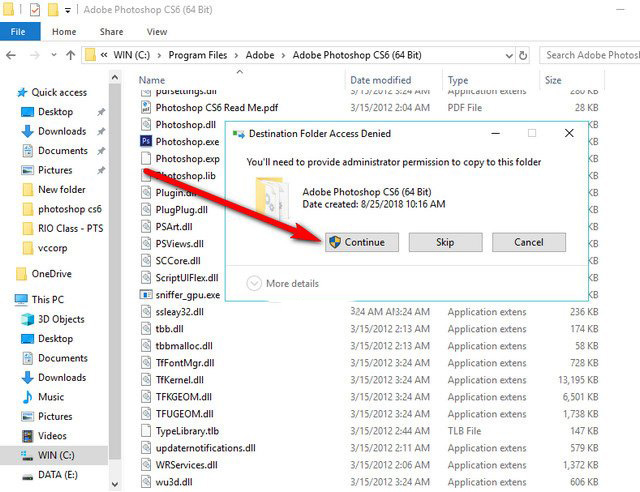Sort by Type column header
640x492 pixels.
[x=458, y=80]
